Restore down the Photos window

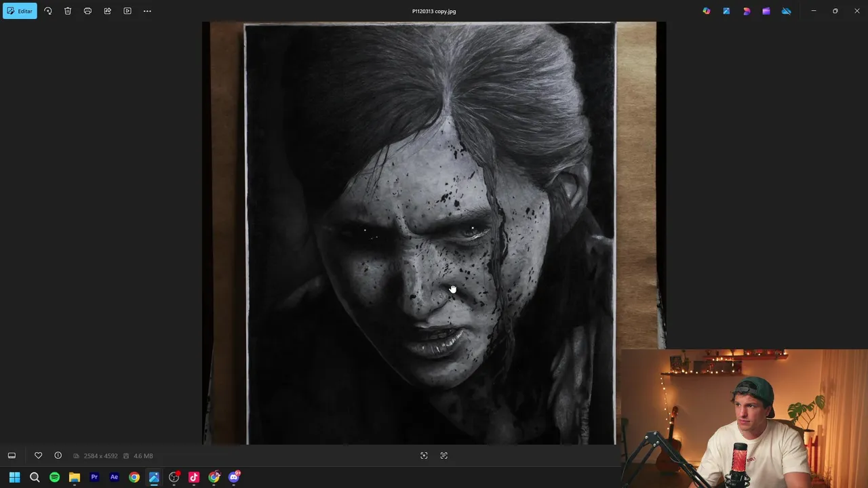pos(835,11)
